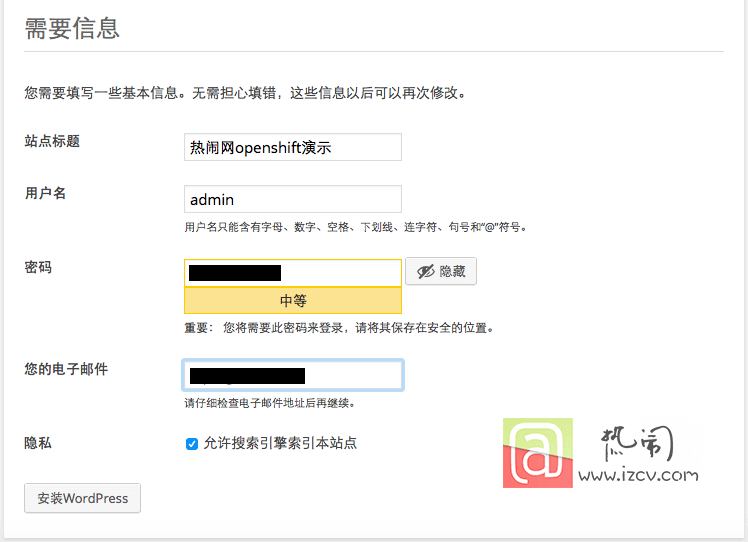Screen dimensions: 748x542
Task: Click the 需要信息 heading
Action: (x=72, y=28)
